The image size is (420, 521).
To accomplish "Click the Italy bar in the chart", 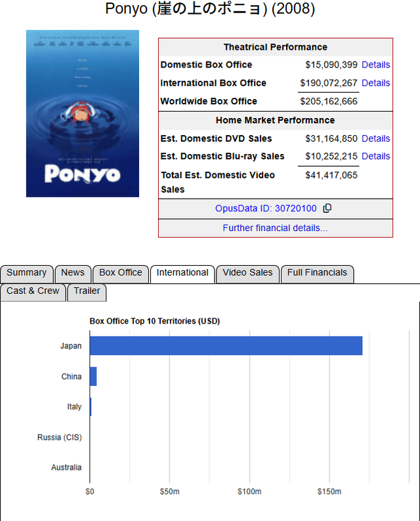I will pyautogui.click(x=91, y=407).
